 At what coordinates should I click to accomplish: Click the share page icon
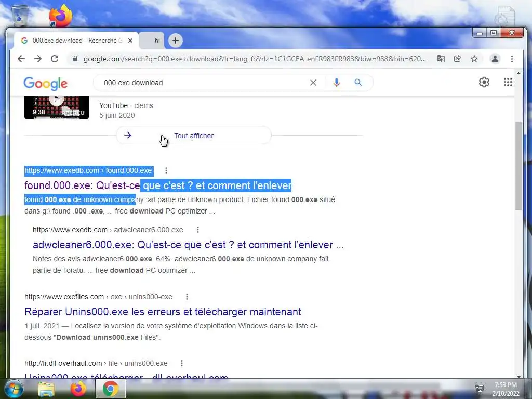click(457, 59)
